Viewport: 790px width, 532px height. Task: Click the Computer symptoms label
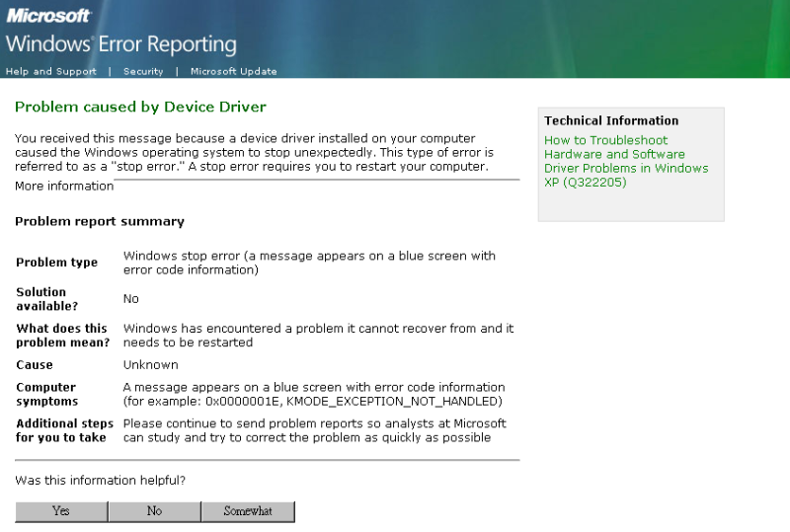point(46,394)
